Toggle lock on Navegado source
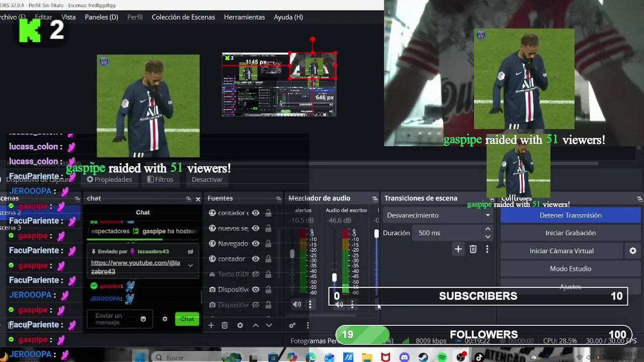This screenshot has width=644, height=362. pos(268,243)
